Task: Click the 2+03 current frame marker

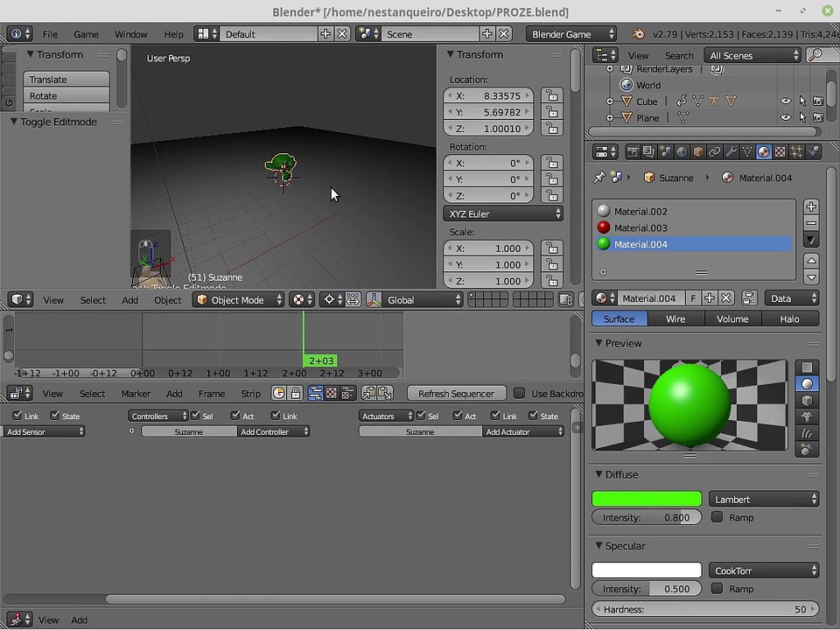Action: click(x=320, y=360)
